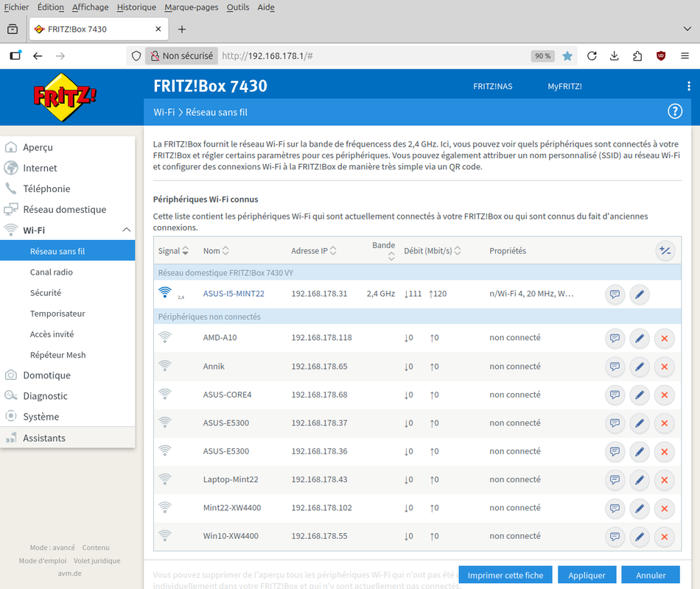Edit the ASUS-CORE4 device
700x589 pixels.
click(x=640, y=395)
